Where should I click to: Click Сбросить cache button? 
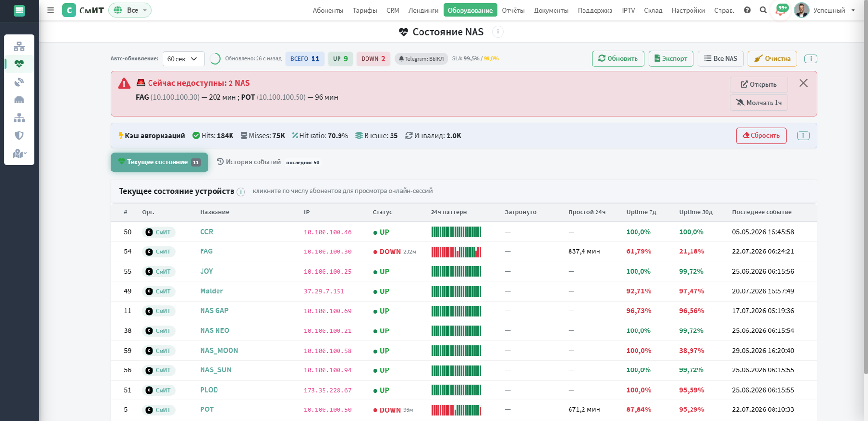tap(761, 136)
